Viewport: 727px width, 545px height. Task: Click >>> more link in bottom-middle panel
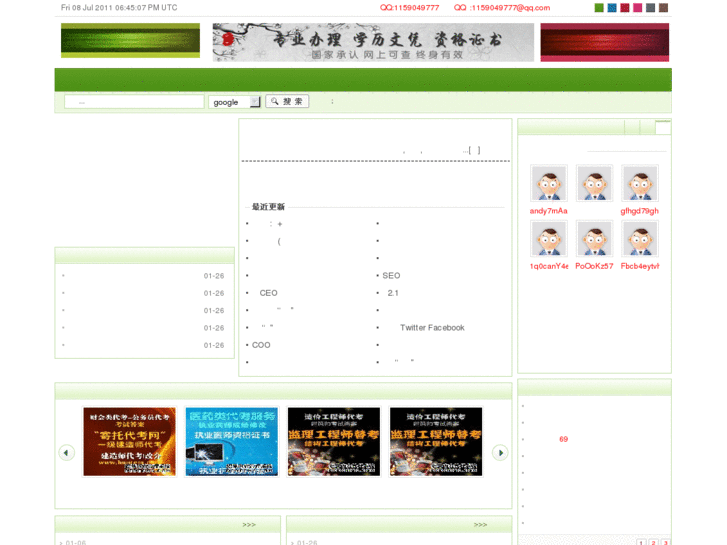point(480,525)
